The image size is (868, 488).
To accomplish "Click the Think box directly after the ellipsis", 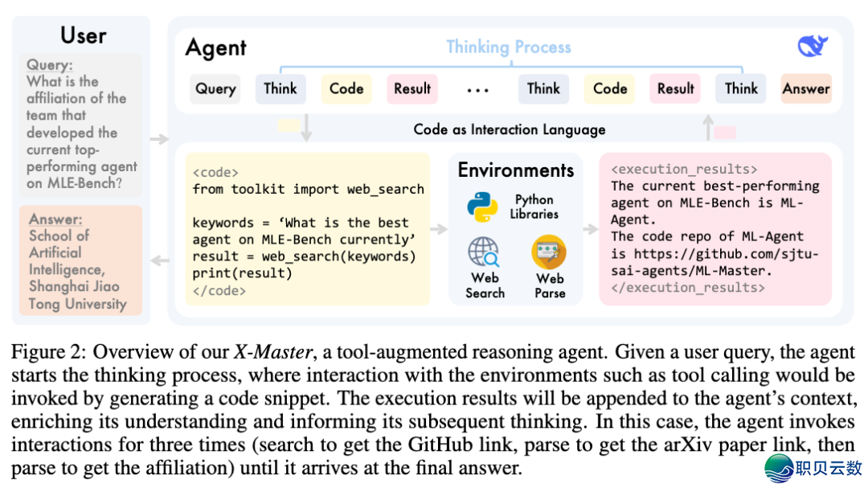I will [543, 88].
